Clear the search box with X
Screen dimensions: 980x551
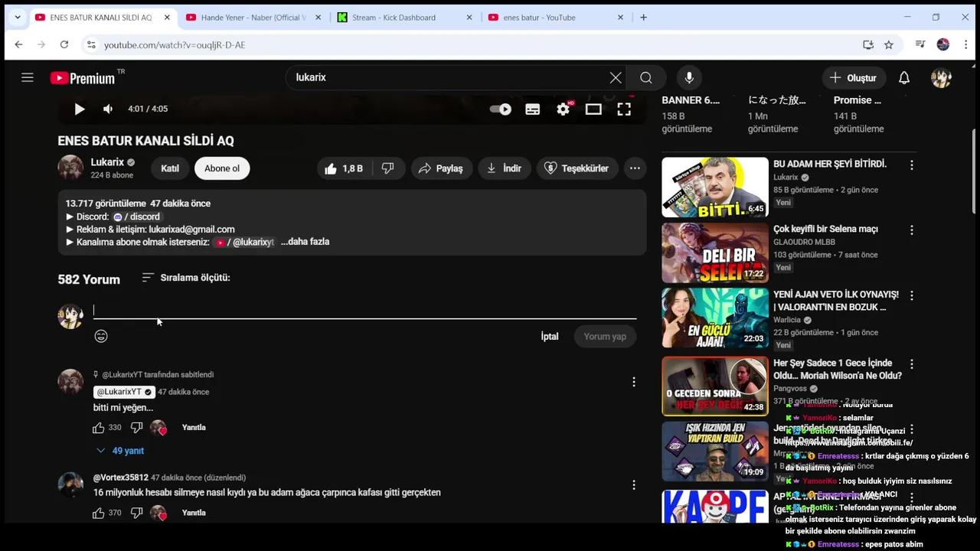click(x=616, y=77)
